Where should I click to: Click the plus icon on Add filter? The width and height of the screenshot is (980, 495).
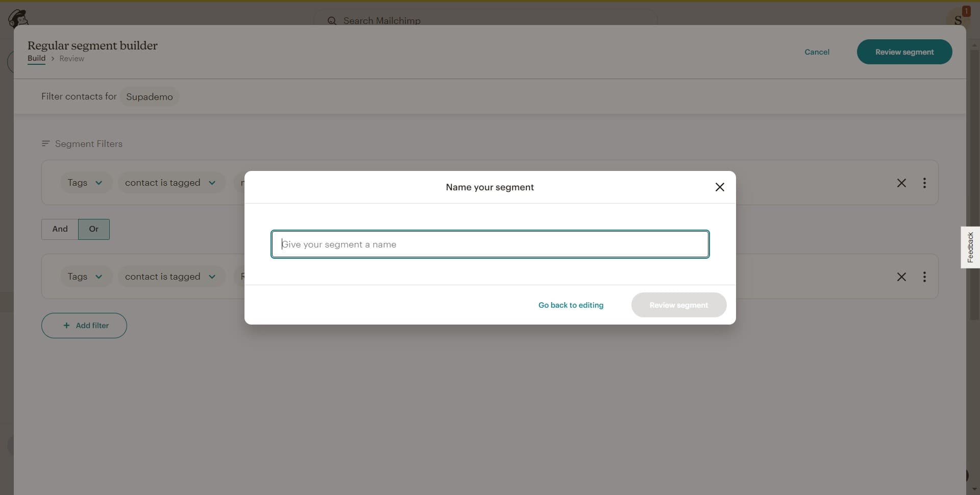click(x=66, y=326)
